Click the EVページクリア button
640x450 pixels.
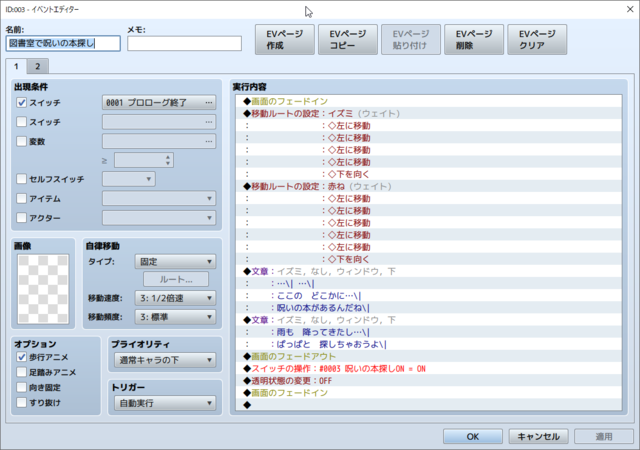click(x=537, y=40)
